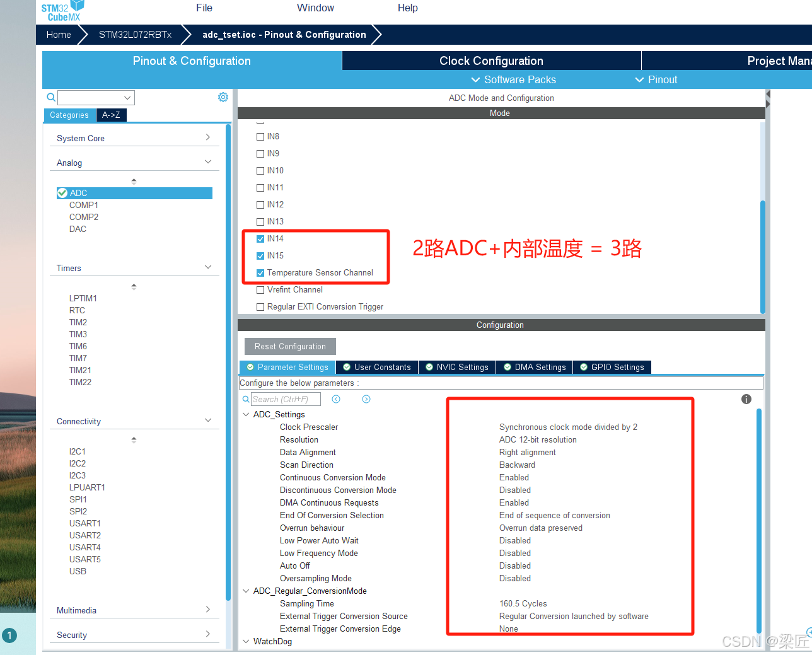Image resolution: width=812 pixels, height=655 pixels.
Task: Open the settings gear above the sidebar
Action: pos(223,97)
